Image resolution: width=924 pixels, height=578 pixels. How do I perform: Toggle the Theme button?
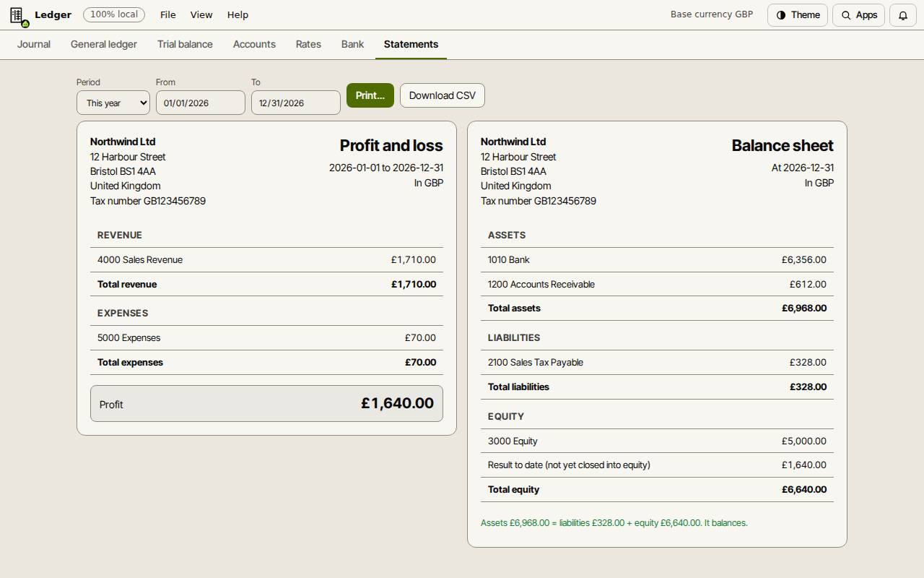click(798, 15)
